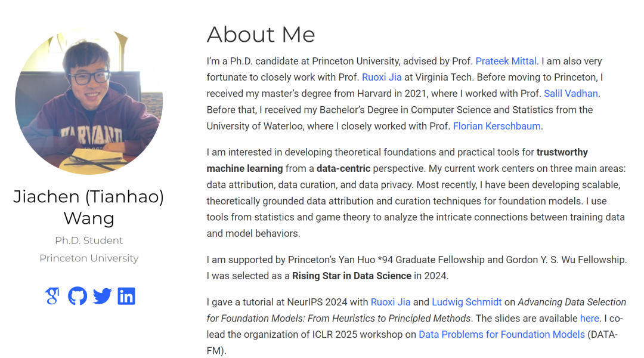Open the GitHub profile icon
644x358 pixels.
point(78,296)
